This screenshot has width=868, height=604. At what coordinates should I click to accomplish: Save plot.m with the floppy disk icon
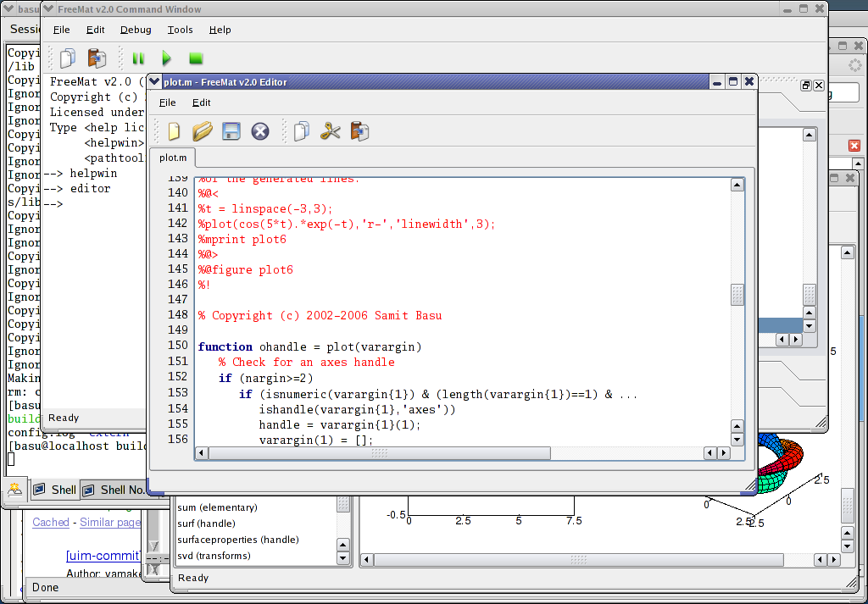[231, 131]
